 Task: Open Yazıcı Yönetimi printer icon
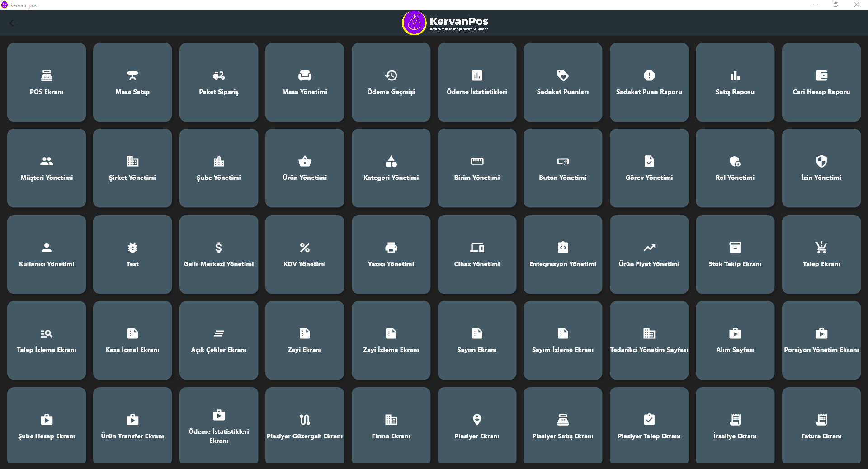391,248
